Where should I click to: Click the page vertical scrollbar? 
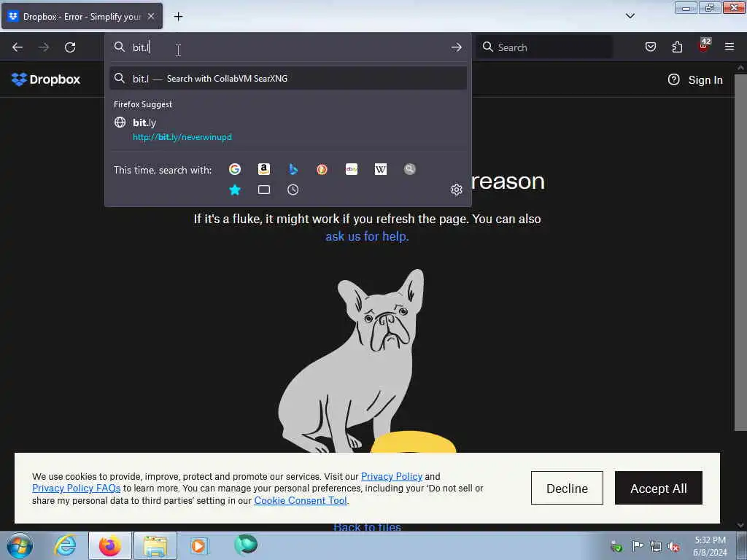pos(740,252)
